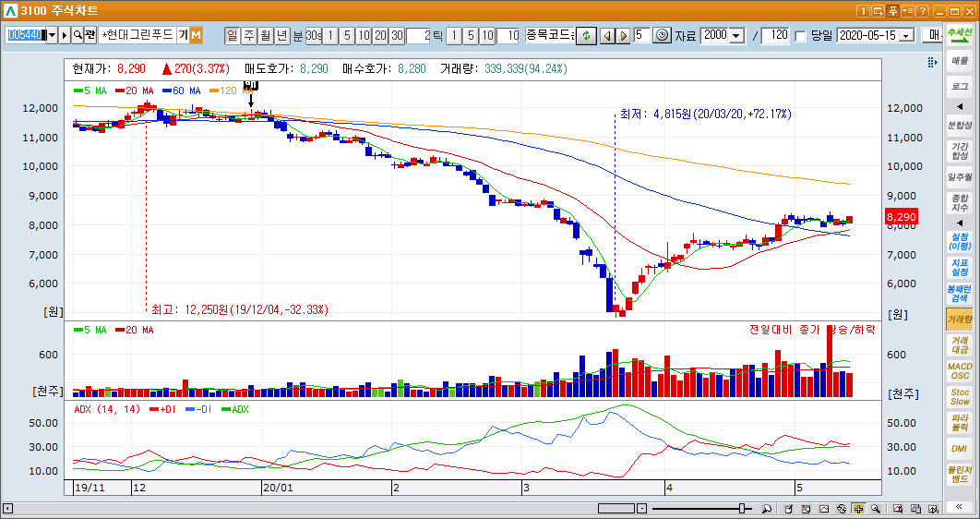
Task: Open the 자료 data count dropdown
Action: (737, 36)
